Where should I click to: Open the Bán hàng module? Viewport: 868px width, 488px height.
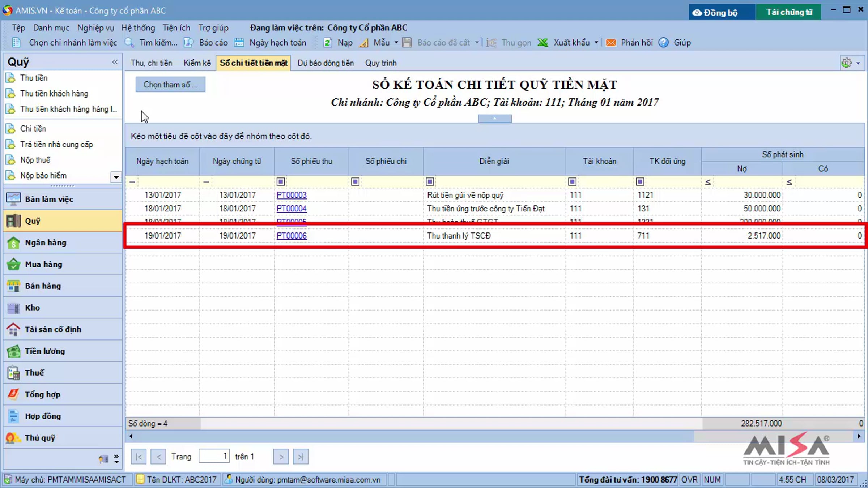63,286
